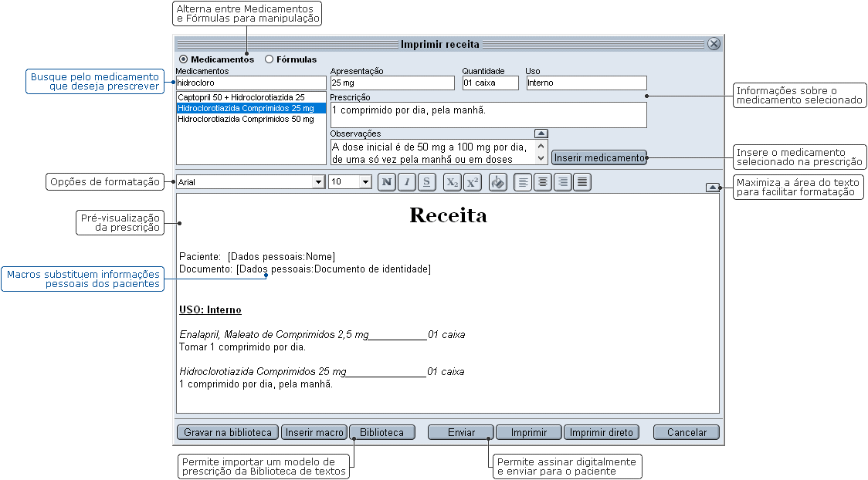The height and width of the screenshot is (480, 868).
Task: Open the text color fill tool
Action: pyautogui.click(x=498, y=182)
